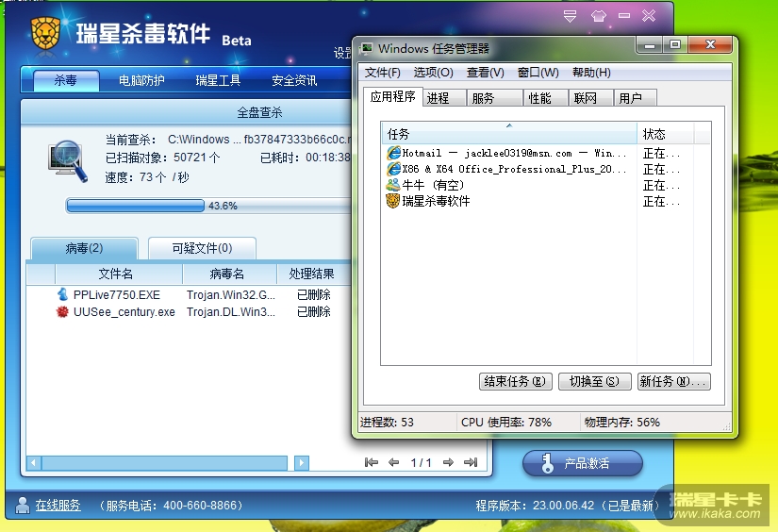Switch to 杀毒 tab in Rising

coord(66,80)
